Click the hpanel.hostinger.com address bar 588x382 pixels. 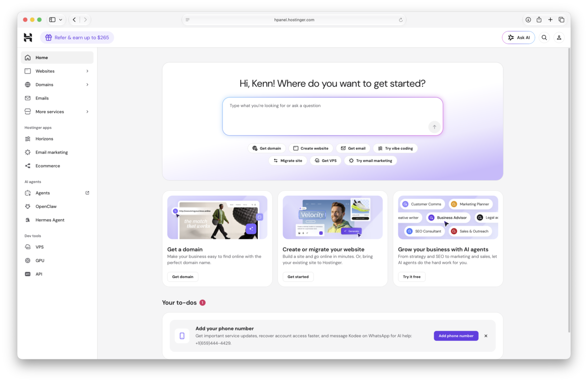click(x=294, y=20)
